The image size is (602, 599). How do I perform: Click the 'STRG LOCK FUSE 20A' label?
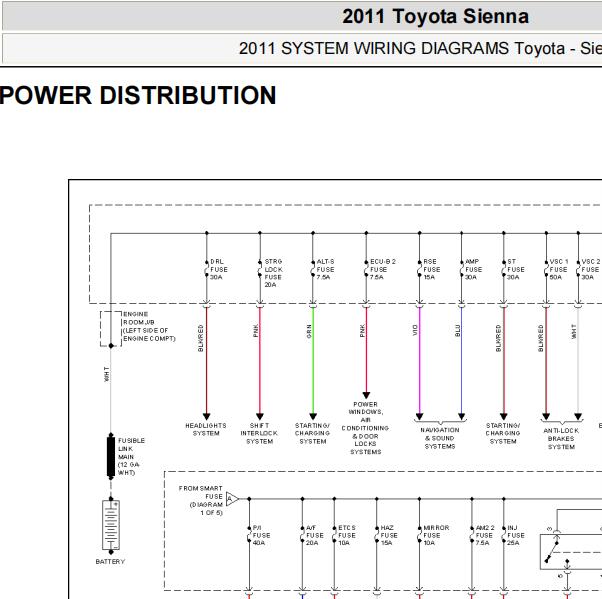tap(273, 273)
